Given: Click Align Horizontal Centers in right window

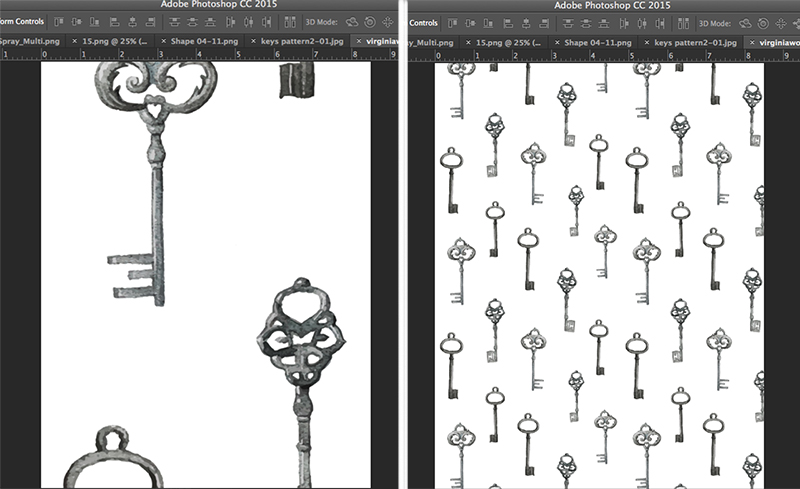Looking at the screenshot, I should coord(526,23).
